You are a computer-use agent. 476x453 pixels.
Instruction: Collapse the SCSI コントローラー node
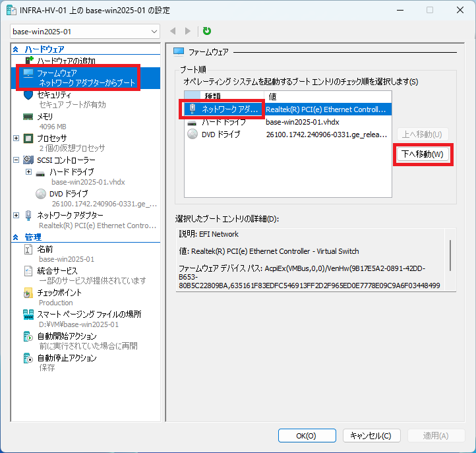click(16, 160)
